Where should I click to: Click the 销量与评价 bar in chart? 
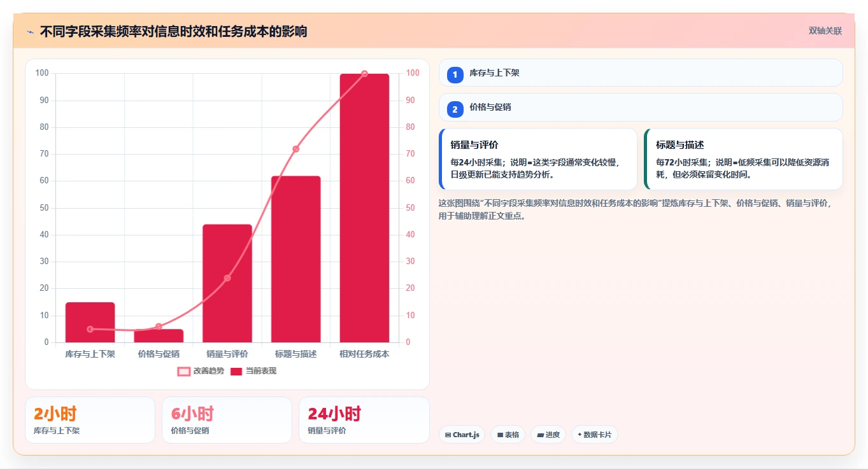tap(227, 283)
